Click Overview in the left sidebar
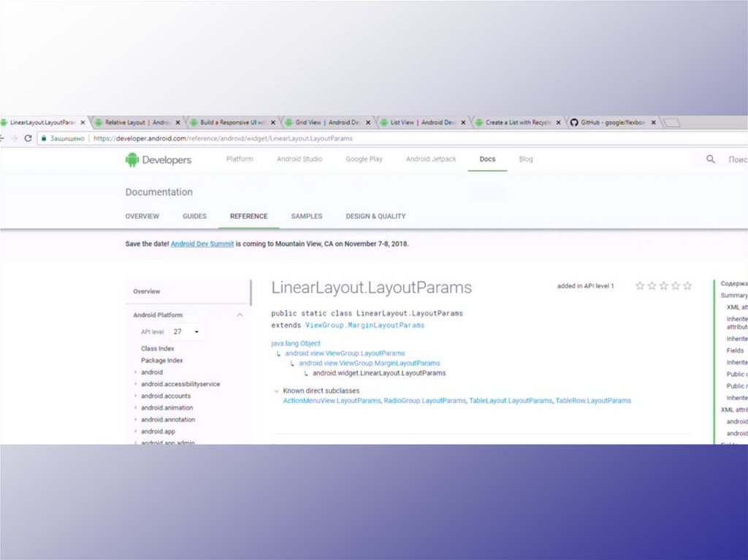Viewport: 748px width, 560px height. tap(146, 291)
